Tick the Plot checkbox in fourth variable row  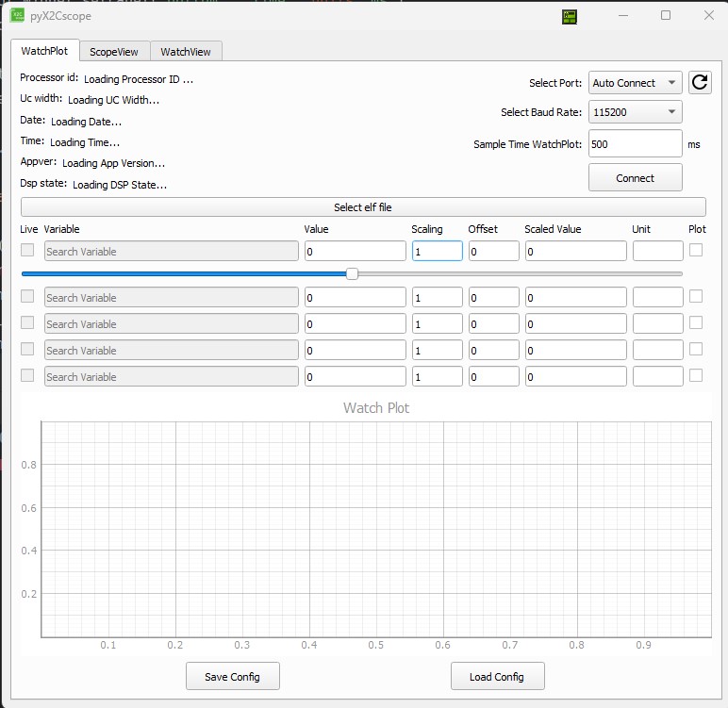(696, 349)
